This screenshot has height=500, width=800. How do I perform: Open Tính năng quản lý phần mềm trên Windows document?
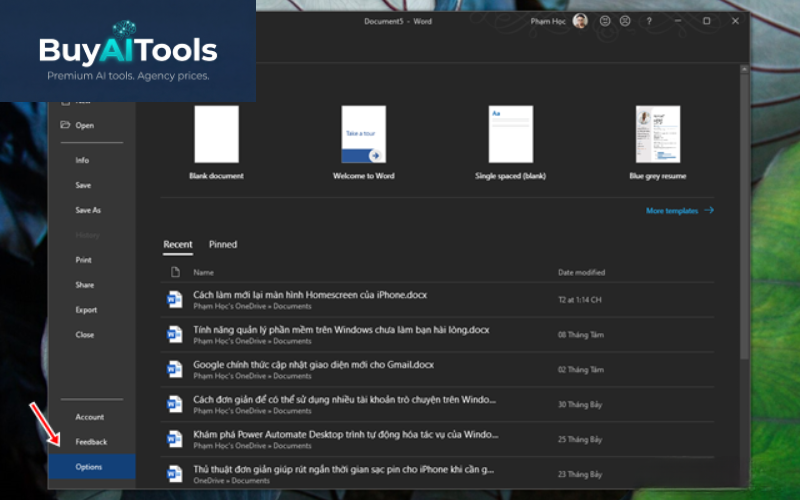click(341, 330)
